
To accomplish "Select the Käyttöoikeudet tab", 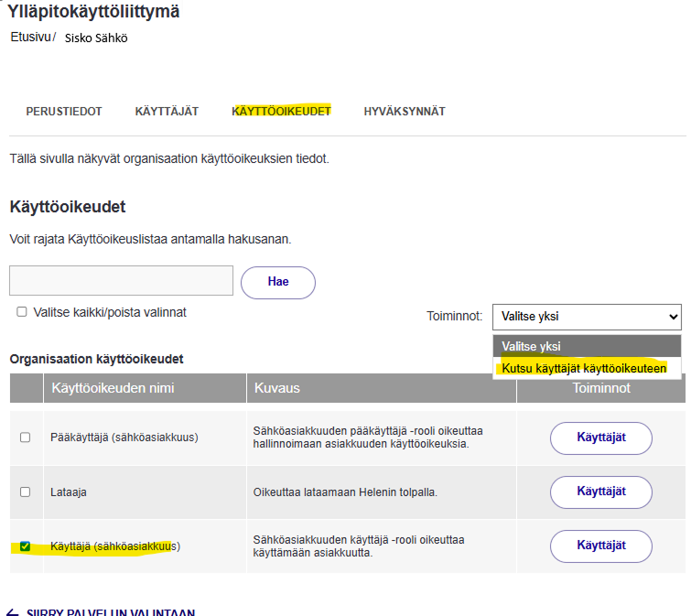I will [281, 111].
